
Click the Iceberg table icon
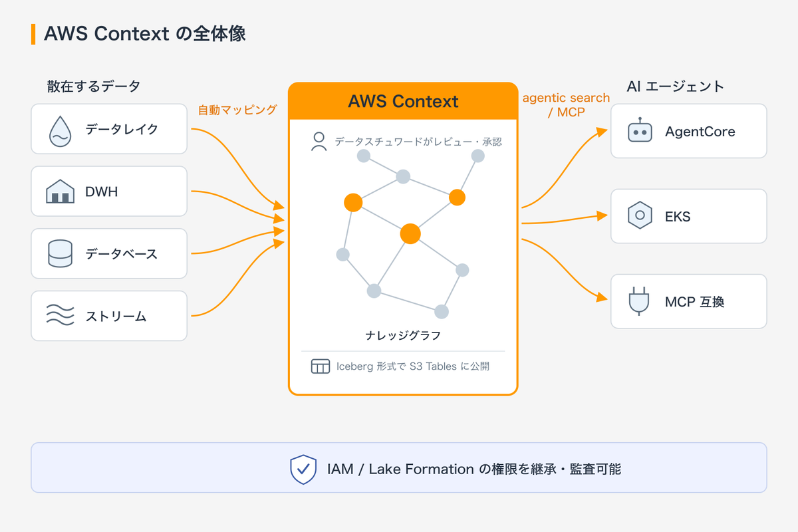coord(321,366)
